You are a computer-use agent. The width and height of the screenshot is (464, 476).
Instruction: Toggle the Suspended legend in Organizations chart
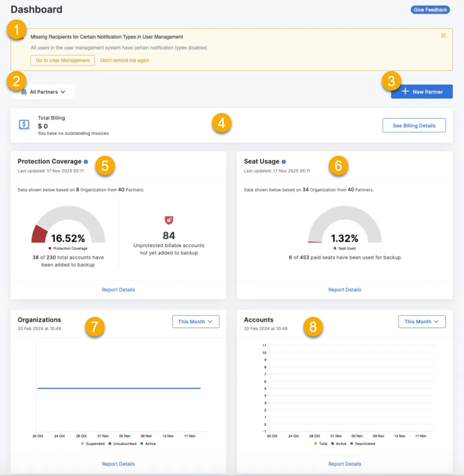93,444
